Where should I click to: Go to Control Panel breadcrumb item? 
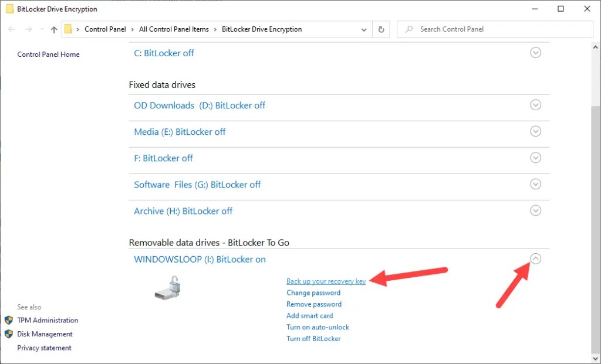point(105,29)
